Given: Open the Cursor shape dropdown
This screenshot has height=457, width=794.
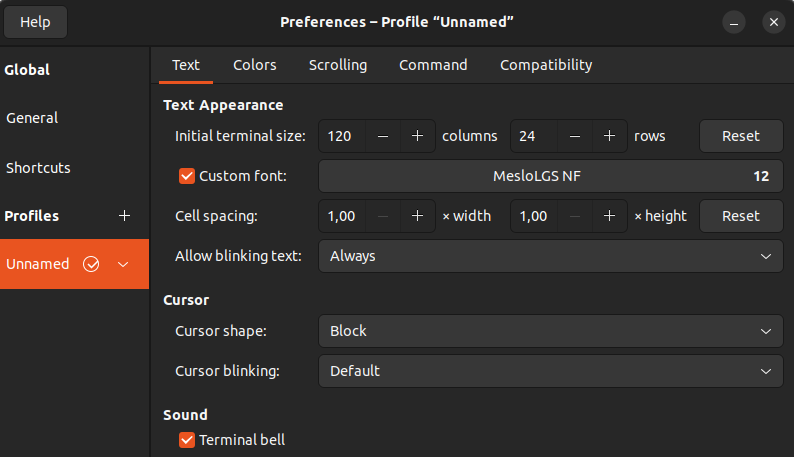Looking at the screenshot, I should (550, 331).
